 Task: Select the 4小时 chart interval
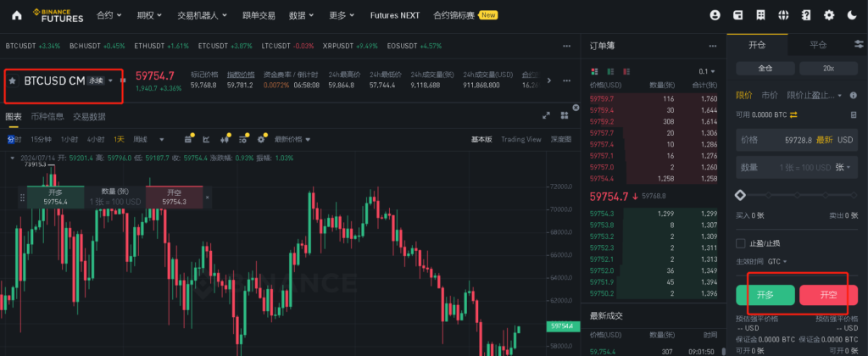[96, 140]
